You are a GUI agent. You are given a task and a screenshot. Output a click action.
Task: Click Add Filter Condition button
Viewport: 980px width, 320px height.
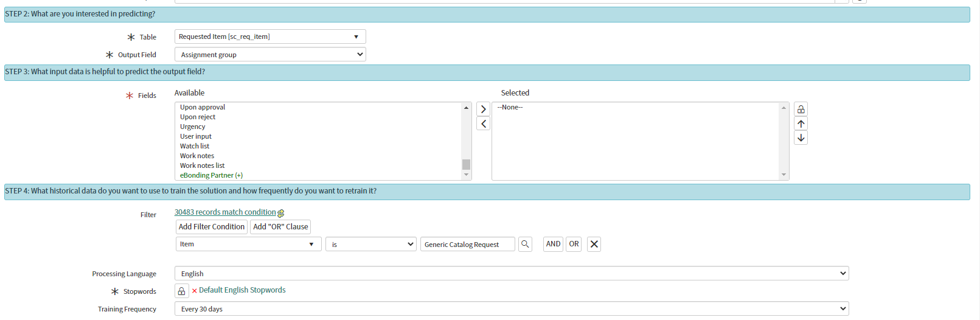[212, 227]
